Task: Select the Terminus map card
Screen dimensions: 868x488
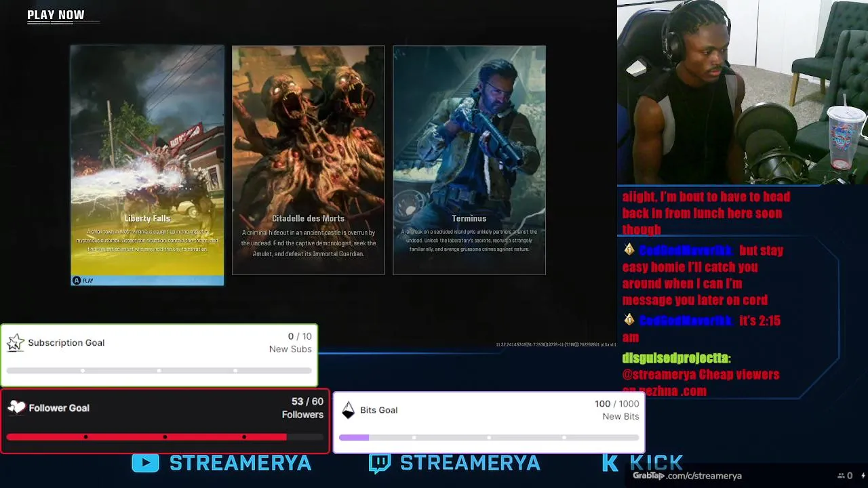Action: click(469, 160)
